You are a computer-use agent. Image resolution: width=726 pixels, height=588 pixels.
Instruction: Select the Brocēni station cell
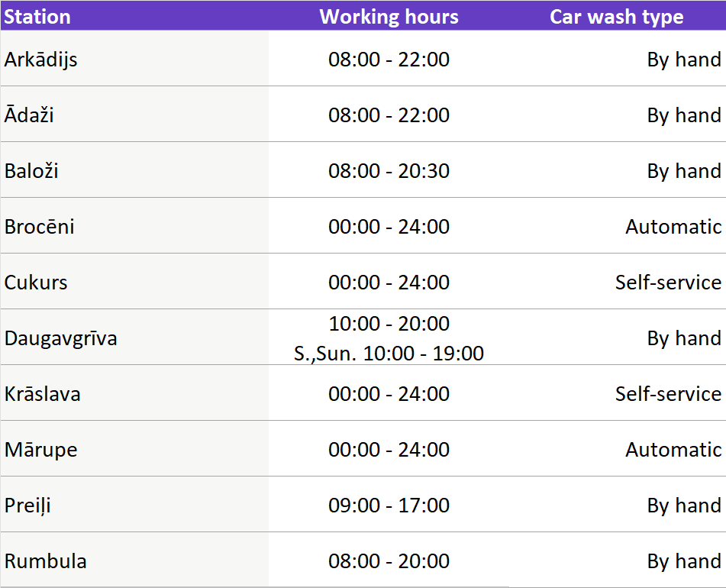coord(40,227)
